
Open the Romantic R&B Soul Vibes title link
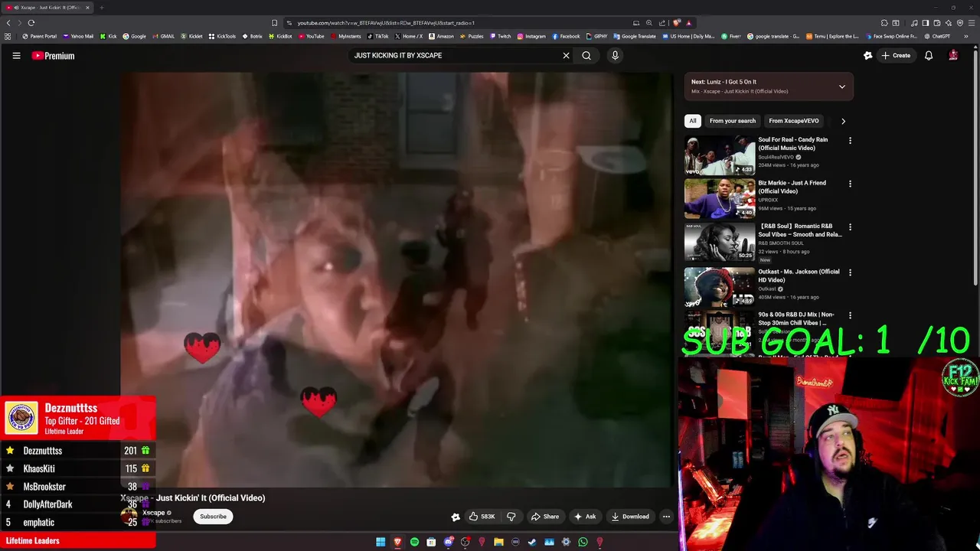800,230
